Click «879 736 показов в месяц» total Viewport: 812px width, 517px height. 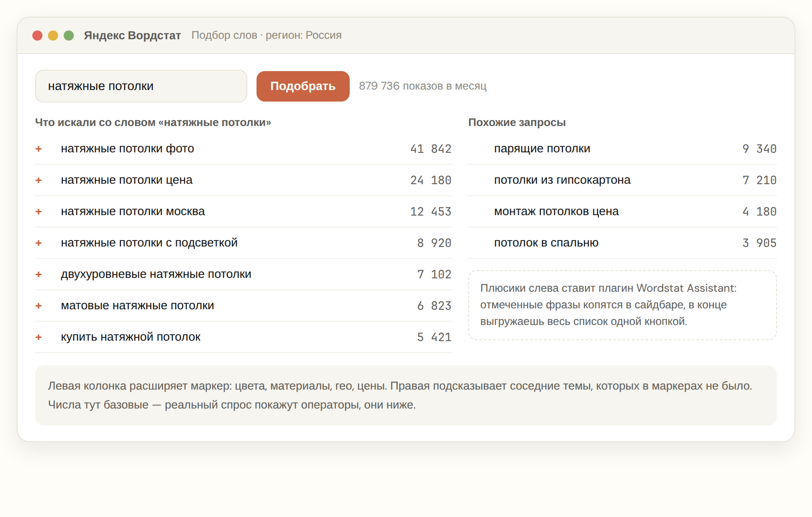423,86
